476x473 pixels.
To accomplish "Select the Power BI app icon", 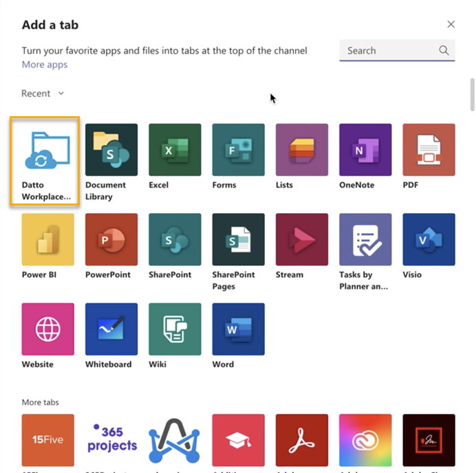I will coord(47,239).
